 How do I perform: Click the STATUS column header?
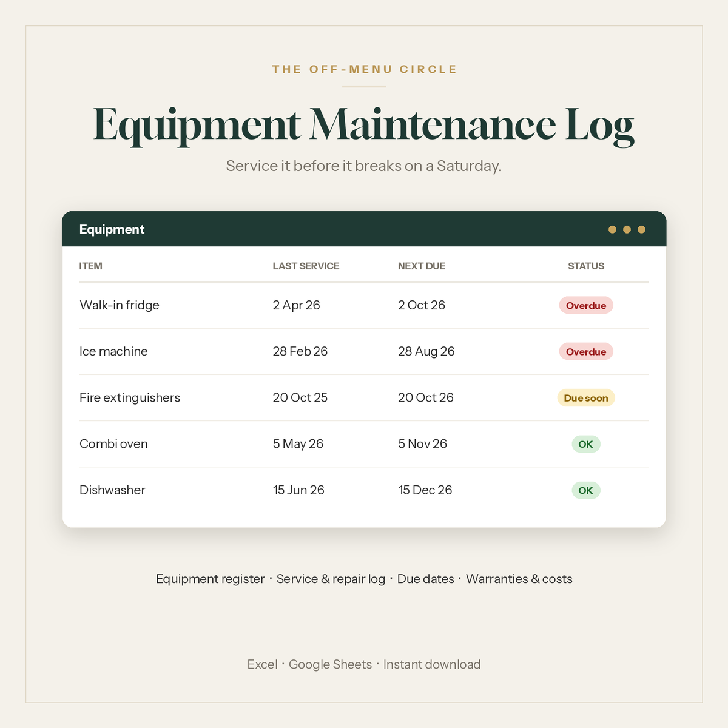coord(586,266)
